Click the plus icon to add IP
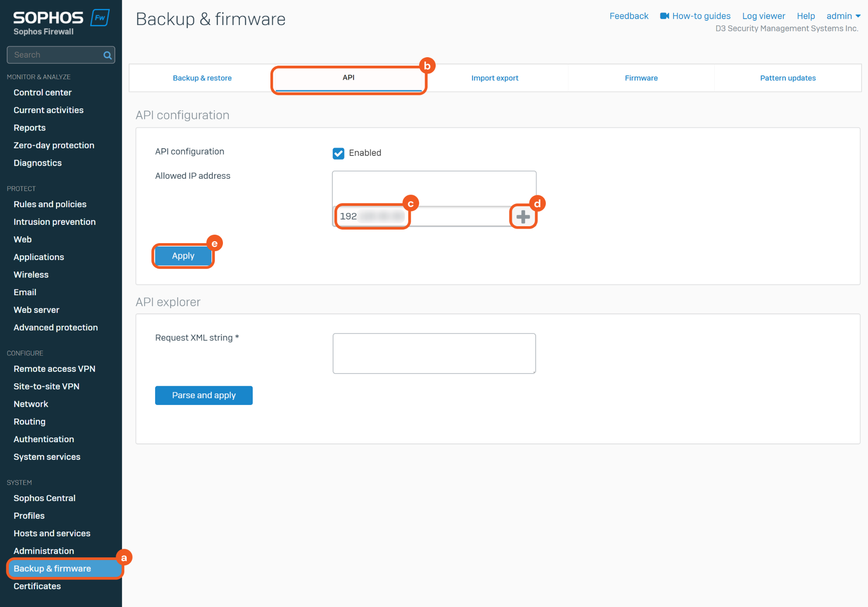The image size is (868, 607). coord(523,216)
